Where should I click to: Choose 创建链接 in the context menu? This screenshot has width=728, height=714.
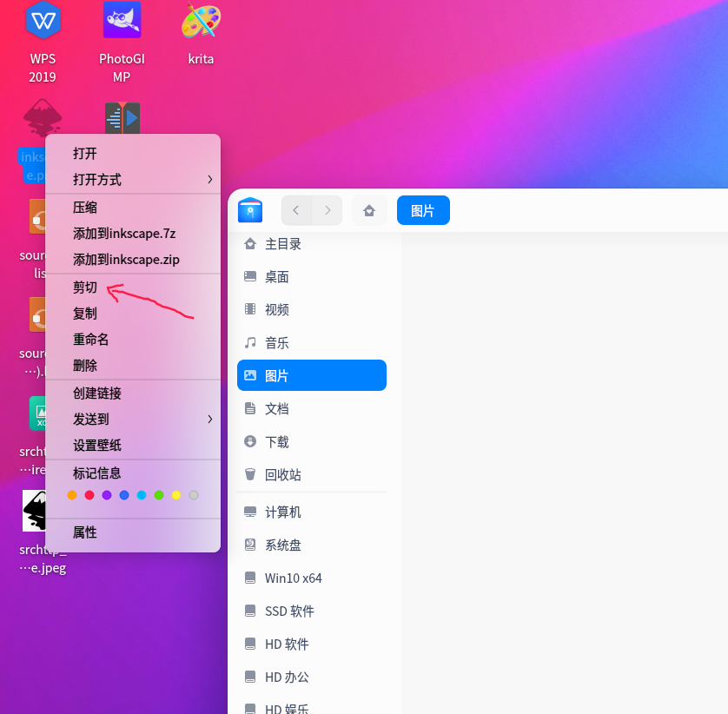point(133,393)
